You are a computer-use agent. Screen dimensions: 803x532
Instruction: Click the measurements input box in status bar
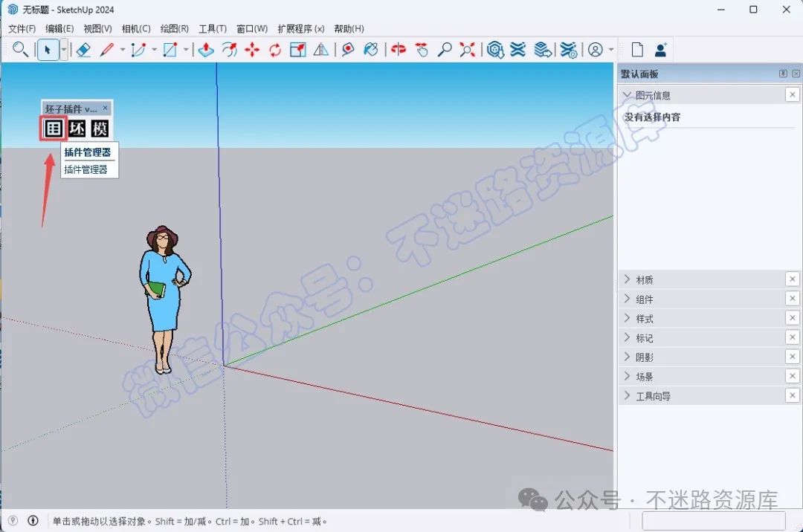tap(713, 521)
